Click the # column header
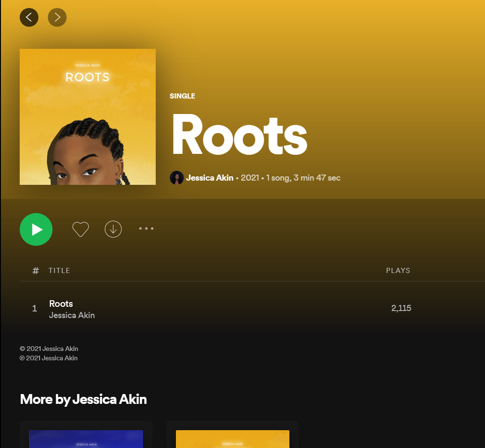The height and width of the screenshot is (448, 485). point(36,271)
